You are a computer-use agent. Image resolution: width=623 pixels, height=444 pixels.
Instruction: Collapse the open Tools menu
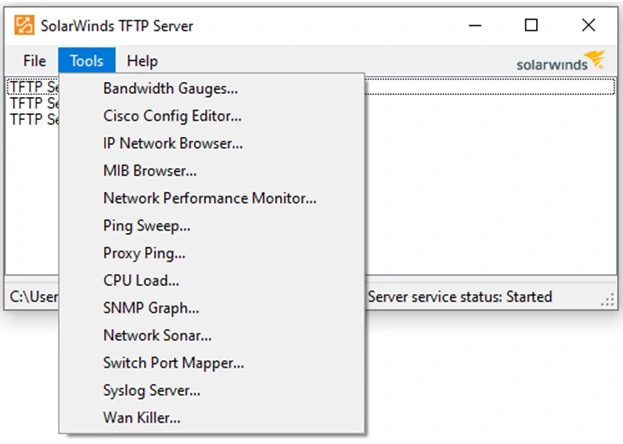[x=87, y=61]
